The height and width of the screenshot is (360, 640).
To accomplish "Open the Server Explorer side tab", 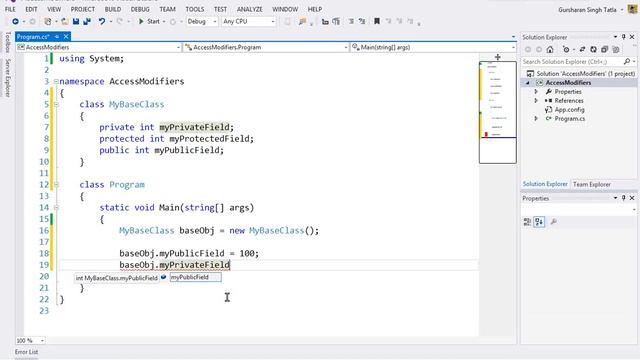I will [8, 78].
